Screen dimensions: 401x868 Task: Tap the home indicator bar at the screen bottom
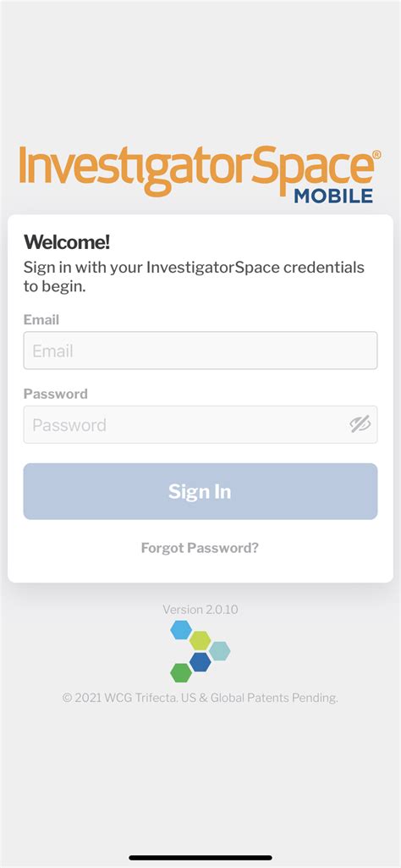click(200, 858)
